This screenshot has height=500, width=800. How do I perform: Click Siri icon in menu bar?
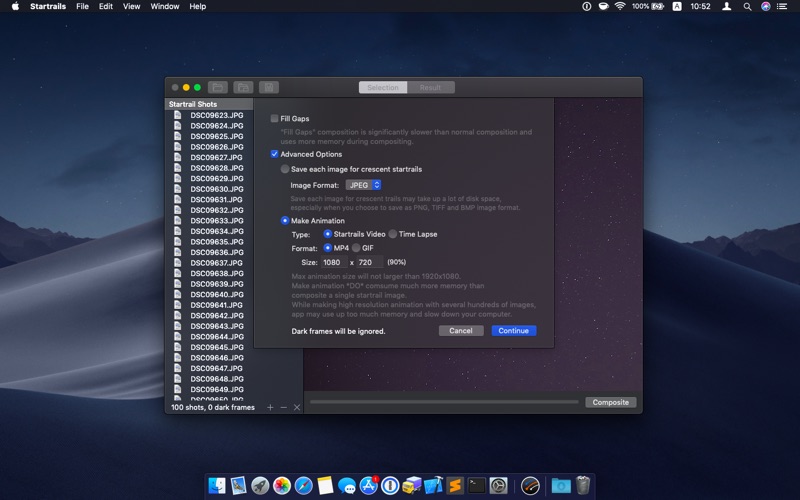point(765,7)
